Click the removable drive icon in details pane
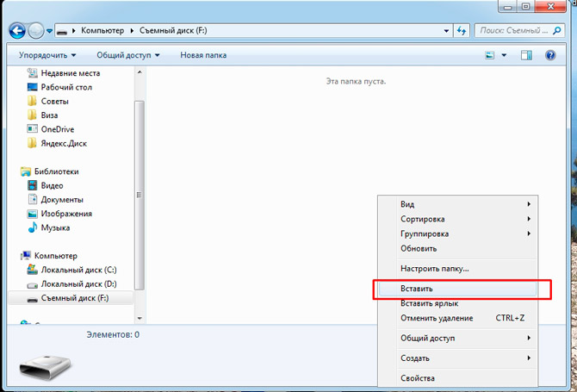 click(x=40, y=365)
